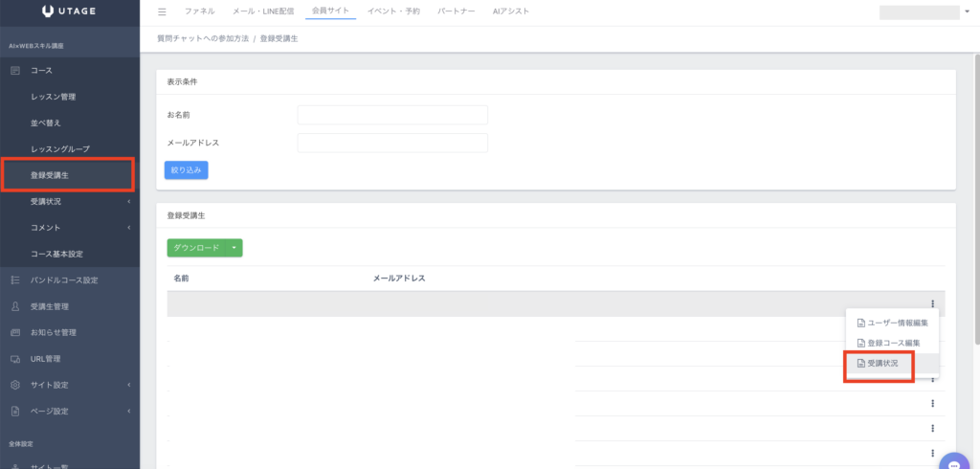The height and width of the screenshot is (469, 980).
Task: Open バンドルコース設定 in sidebar
Action: click(64, 280)
